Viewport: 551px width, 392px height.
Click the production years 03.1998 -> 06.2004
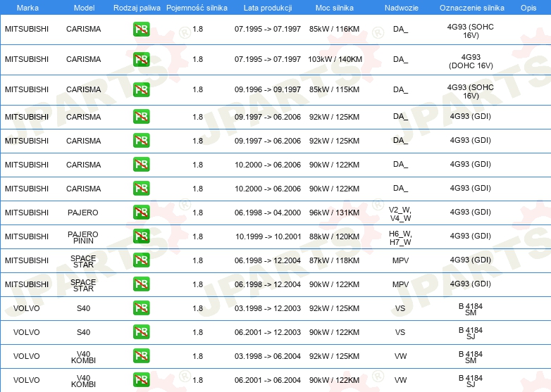pyautogui.click(x=268, y=356)
